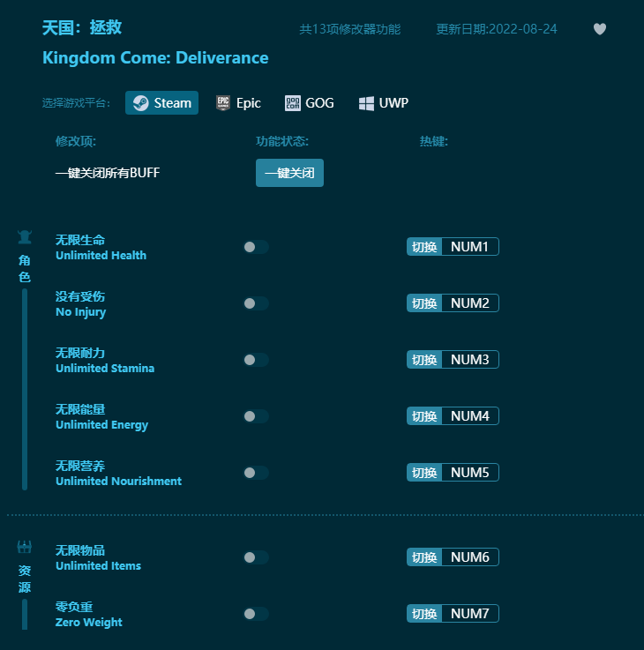This screenshot has height=650, width=644.
Task: Click the 天国：拯救 game title
Action: [x=82, y=27]
